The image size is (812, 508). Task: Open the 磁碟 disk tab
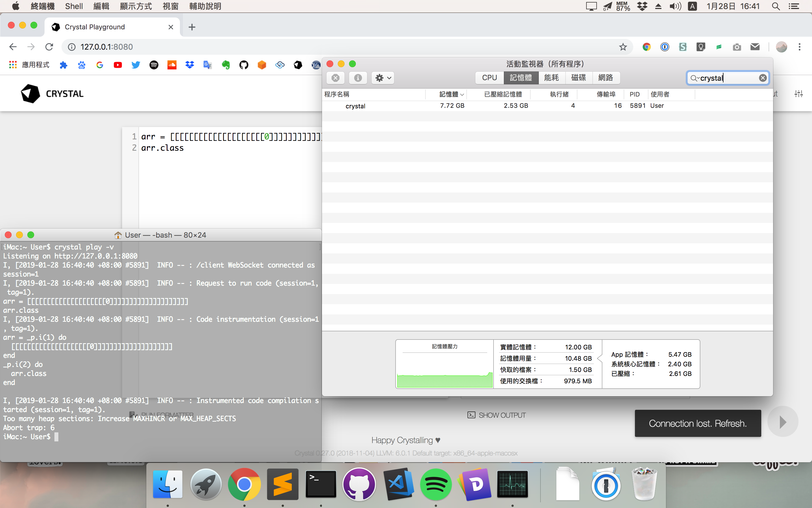tap(579, 78)
